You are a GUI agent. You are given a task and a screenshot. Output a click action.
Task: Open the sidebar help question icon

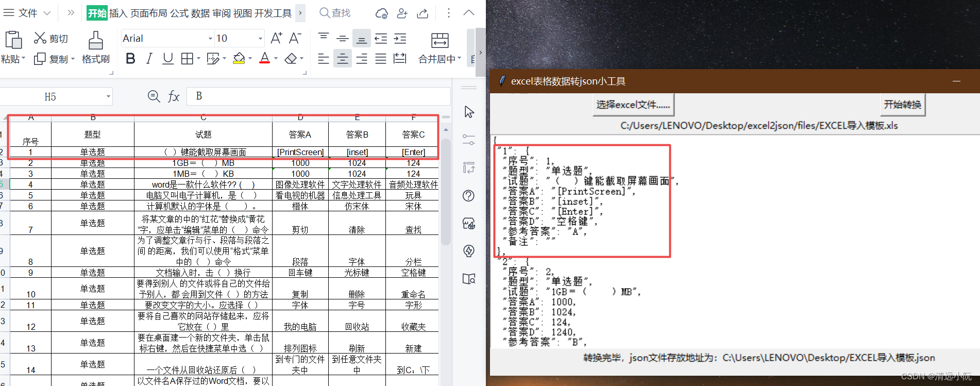click(469, 196)
